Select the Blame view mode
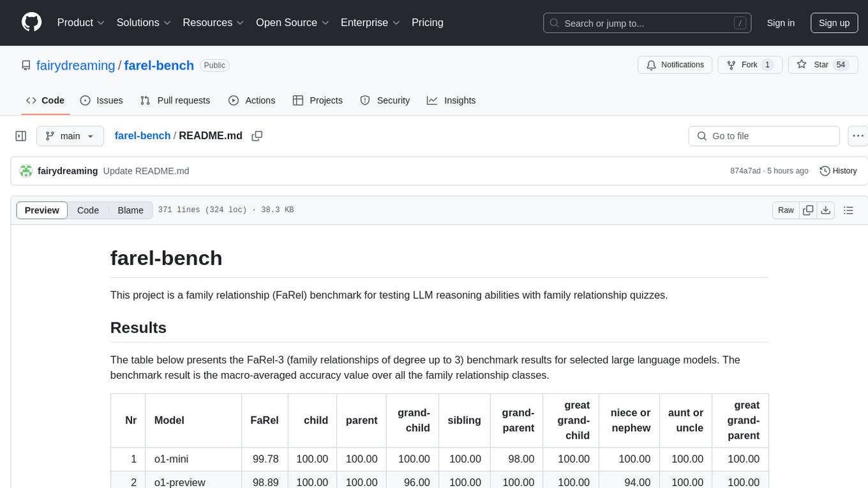 point(130,210)
